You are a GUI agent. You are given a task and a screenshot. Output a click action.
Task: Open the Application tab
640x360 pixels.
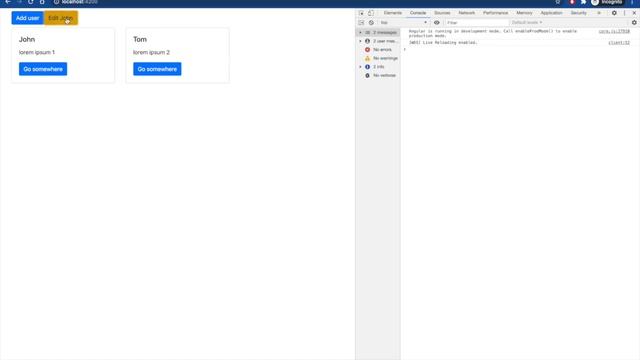pyautogui.click(x=551, y=13)
